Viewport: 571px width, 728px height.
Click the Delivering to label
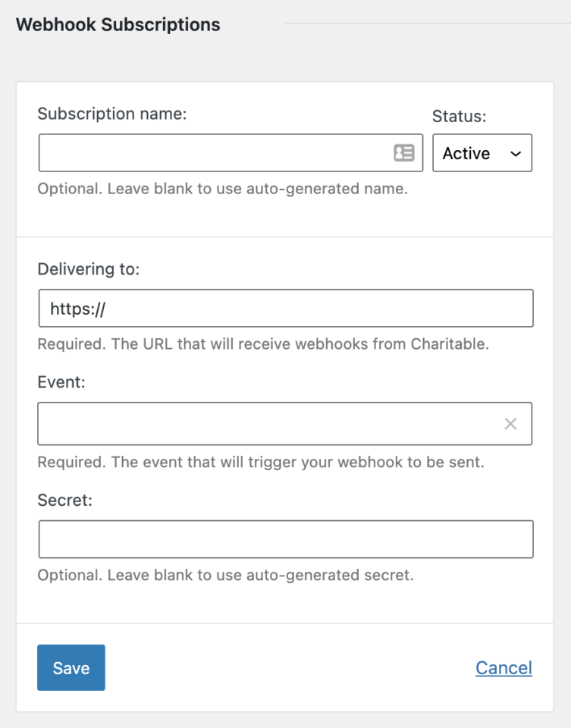click(x=88, y=268)
